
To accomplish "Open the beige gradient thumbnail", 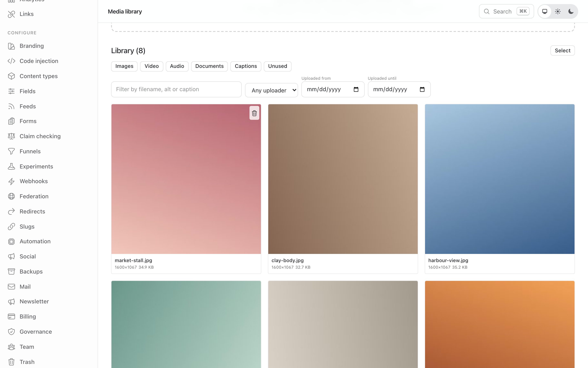I will click(x=343, y=324).
